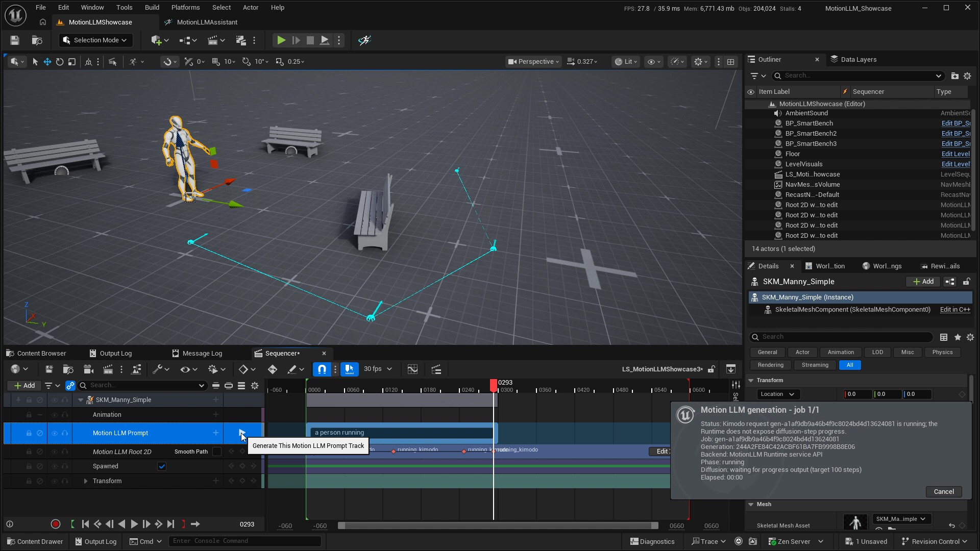Select the translate gizmo tool
The image size is (980, 551).
[x=47, y=62]
